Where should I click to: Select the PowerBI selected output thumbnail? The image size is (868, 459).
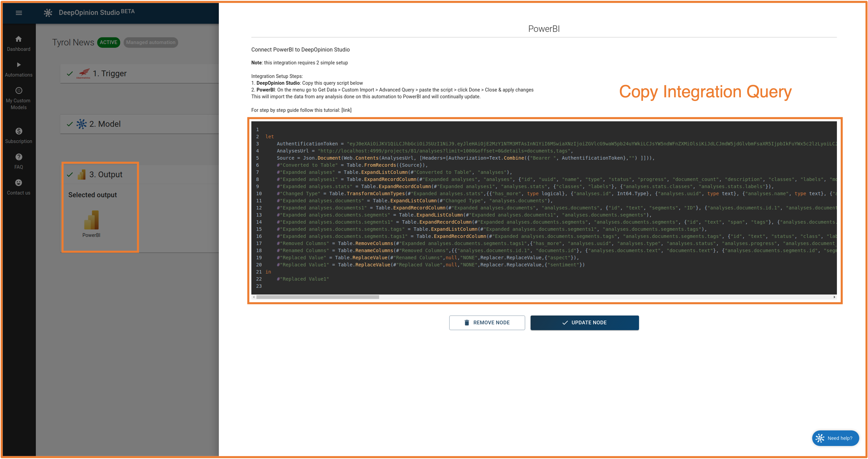pos(91,224)
